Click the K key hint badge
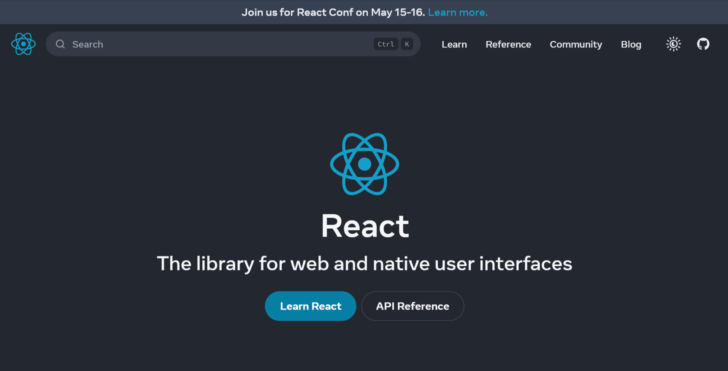 [407, 44]
